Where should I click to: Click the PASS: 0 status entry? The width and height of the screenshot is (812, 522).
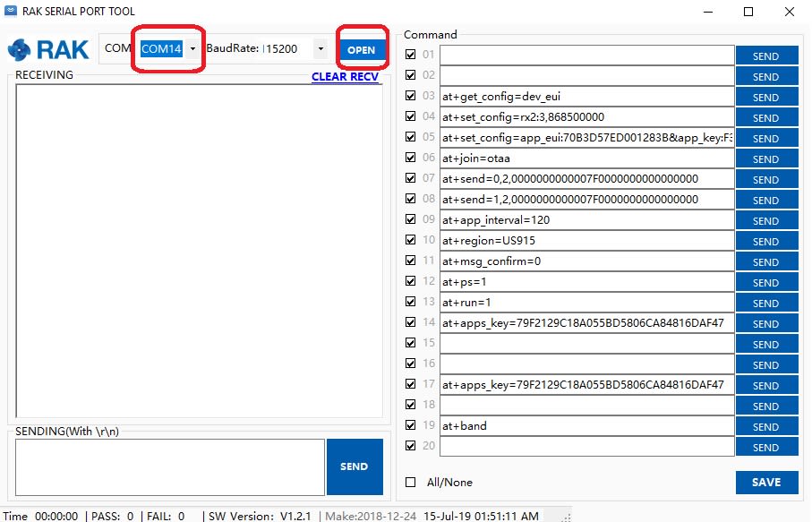pos(113,517)
